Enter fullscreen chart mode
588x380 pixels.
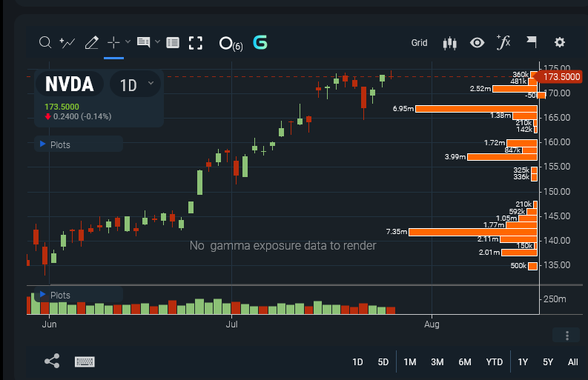tap(195, 43)
